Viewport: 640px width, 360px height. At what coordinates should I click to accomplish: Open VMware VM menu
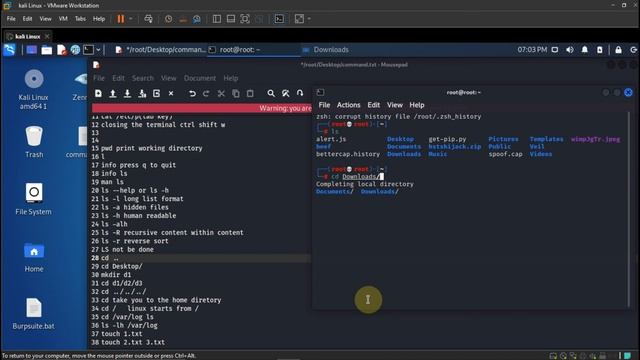point(63,19)
